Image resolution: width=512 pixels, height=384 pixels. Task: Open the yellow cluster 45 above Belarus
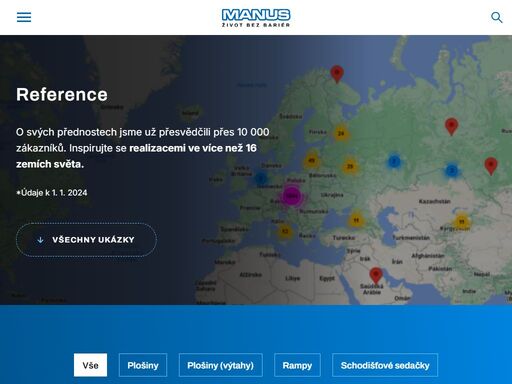[x=312, y=161]
